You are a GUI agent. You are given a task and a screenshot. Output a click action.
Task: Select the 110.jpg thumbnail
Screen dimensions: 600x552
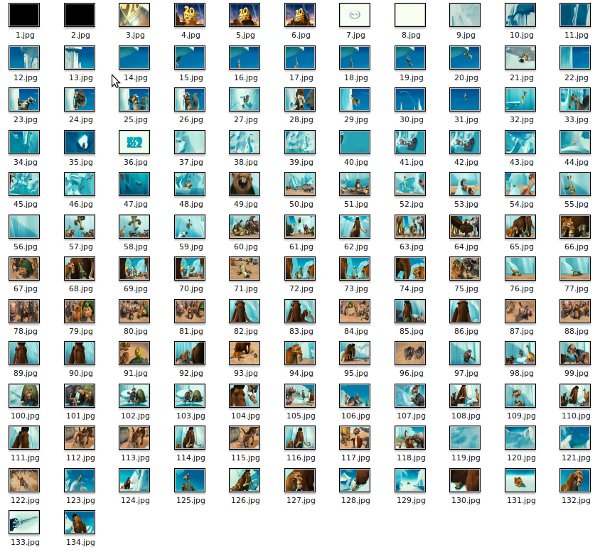click(x=575, y=396)
